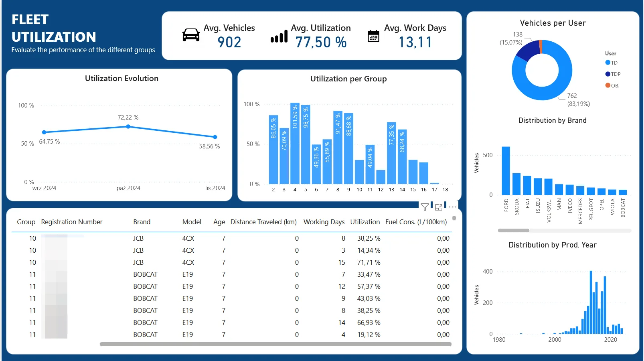Click the 33,47 % utilization cell
This screenshot has height=361, width=644.
[x=369, y=274]
